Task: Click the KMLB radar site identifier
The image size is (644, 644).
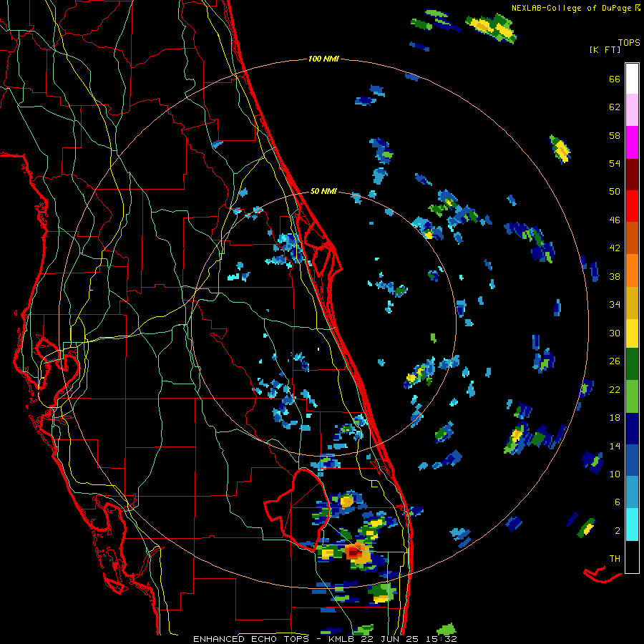Action: coord(343,639)
